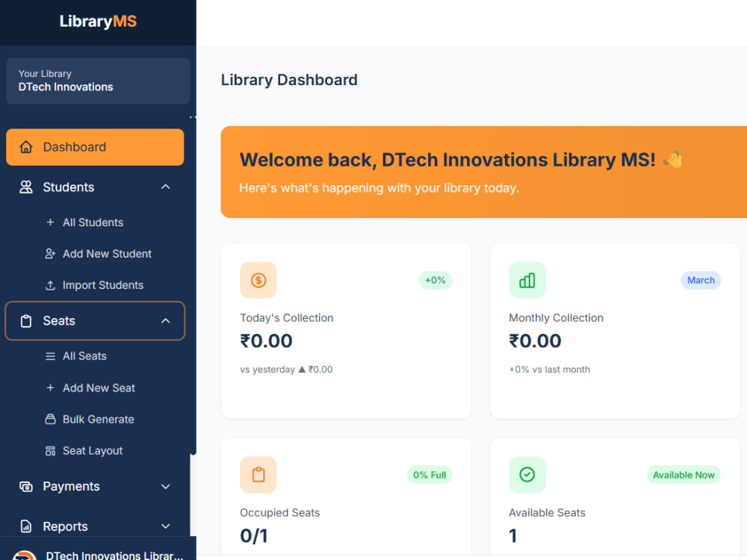Click the Available Seats label
The width and height of the screenshot is (747, 560).
[547, 513]
